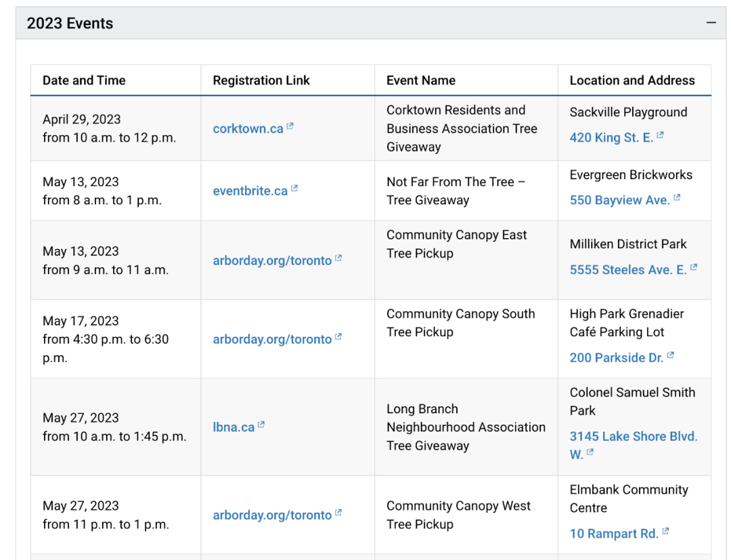Select Community Canopy South Tree Pickup text
The image size is (731, 560).
coord(461,323)
